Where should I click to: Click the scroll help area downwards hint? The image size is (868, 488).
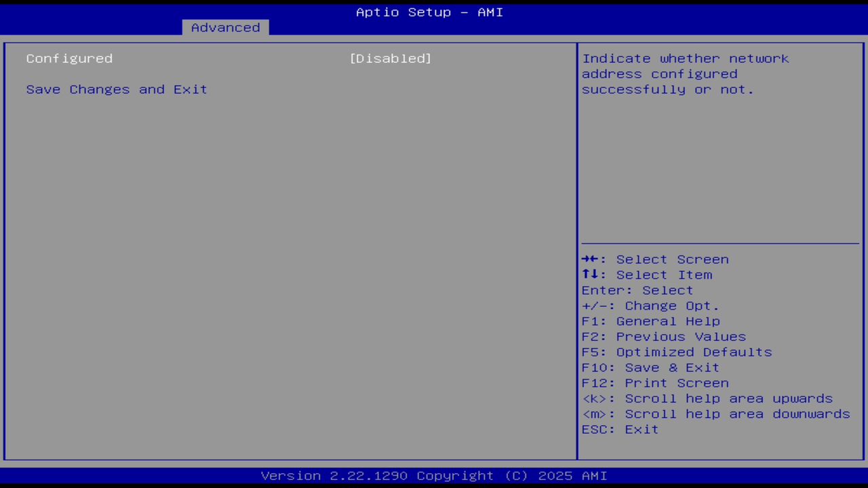point(716,414)
